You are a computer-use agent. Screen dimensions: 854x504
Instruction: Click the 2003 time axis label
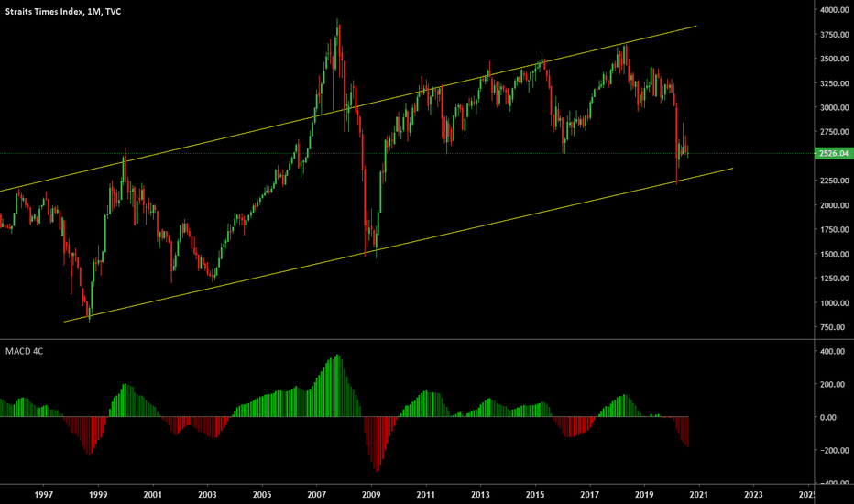click(207, 495)
